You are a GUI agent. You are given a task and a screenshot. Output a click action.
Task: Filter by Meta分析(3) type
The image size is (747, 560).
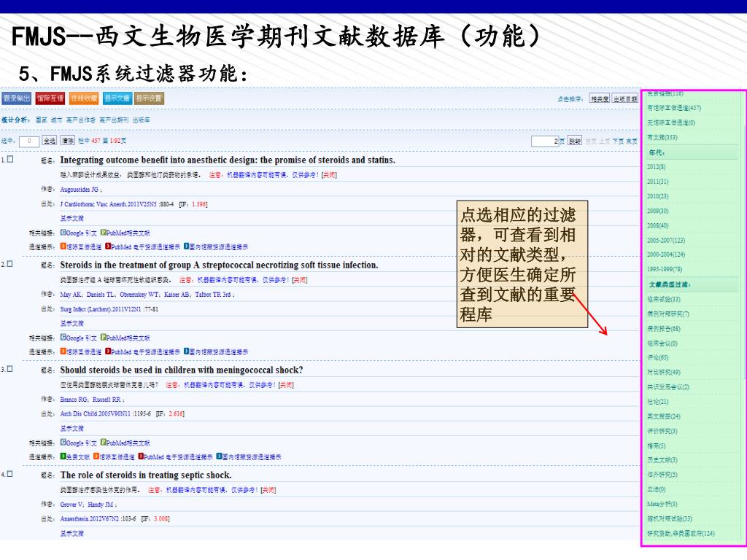[x=662, y=504]
